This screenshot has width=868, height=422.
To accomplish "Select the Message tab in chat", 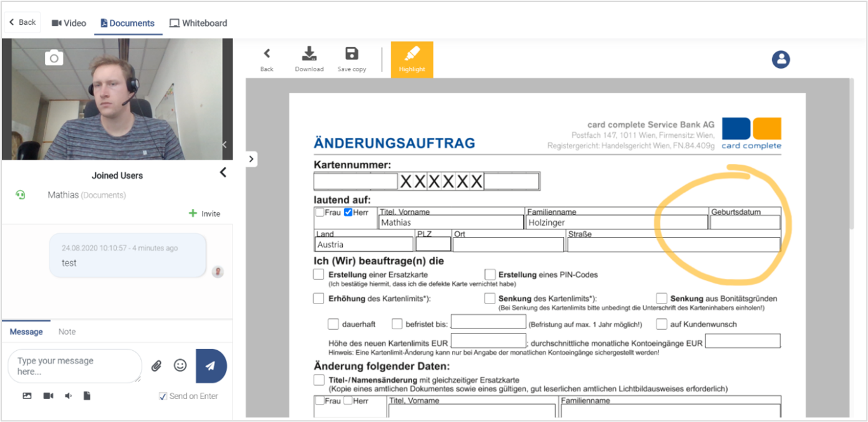I will pos(26,332).
